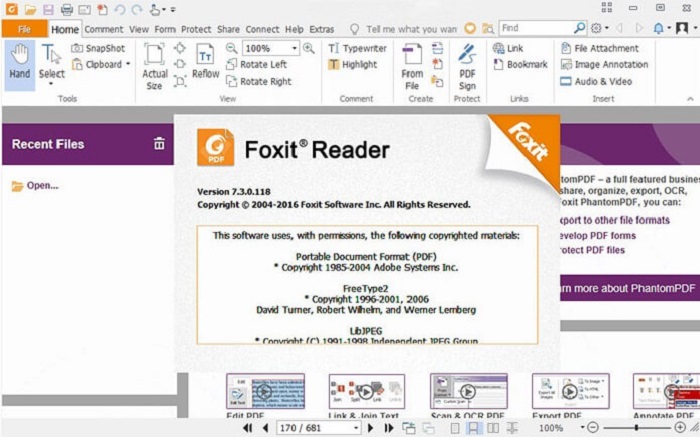Open the Connect tab
The width and height of the screenshot is (700, 437).
point(262,29)
